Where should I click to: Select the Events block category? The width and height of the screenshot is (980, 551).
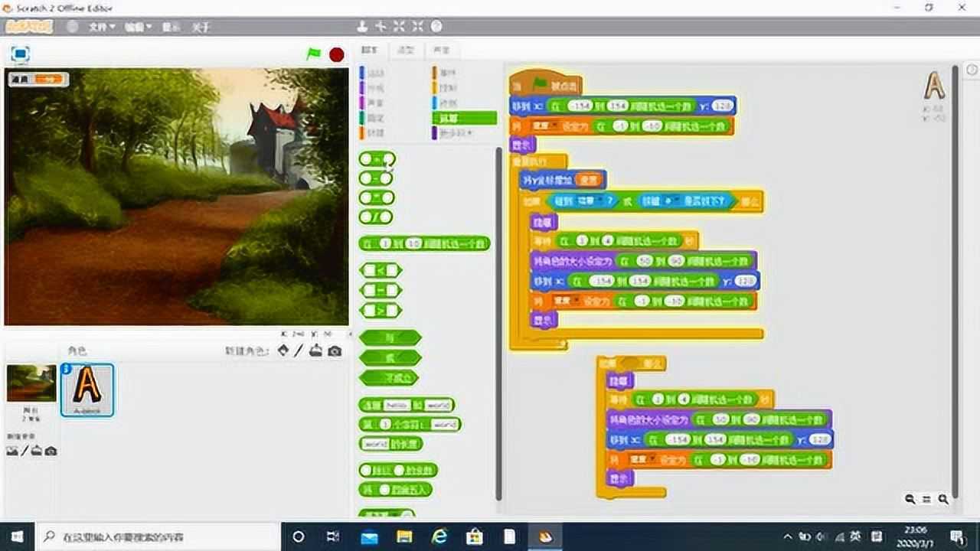464,73
